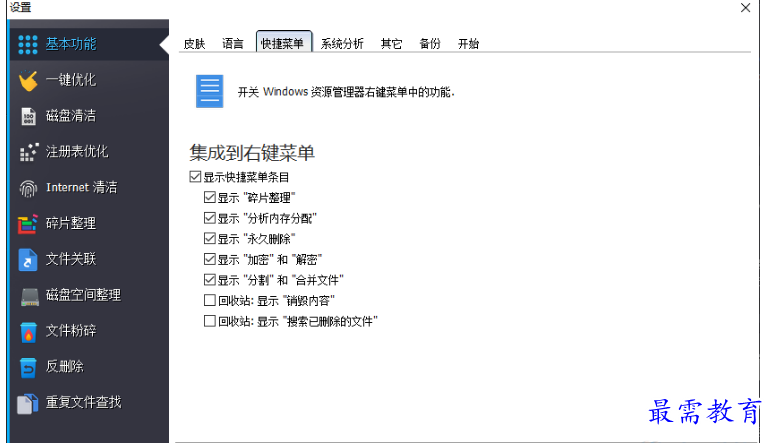The height and width of the screenshot is (443, 770).
Task: Click the 文件关联 shortcut icon
Action: (28, 260)
